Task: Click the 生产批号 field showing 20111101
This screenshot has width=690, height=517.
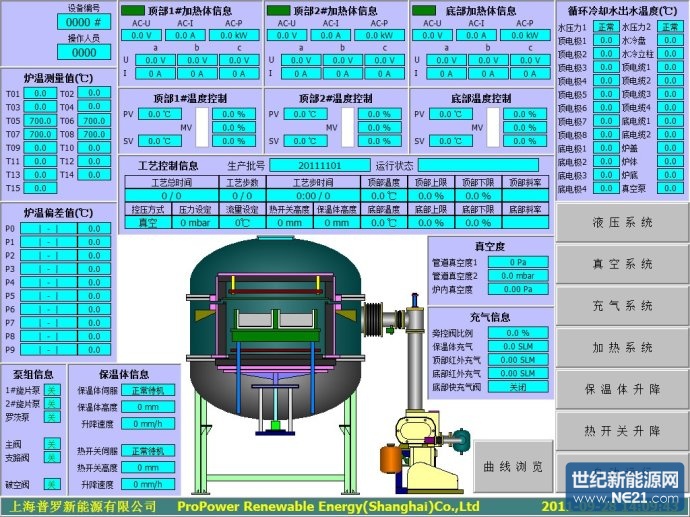Action: pos(320,165)
